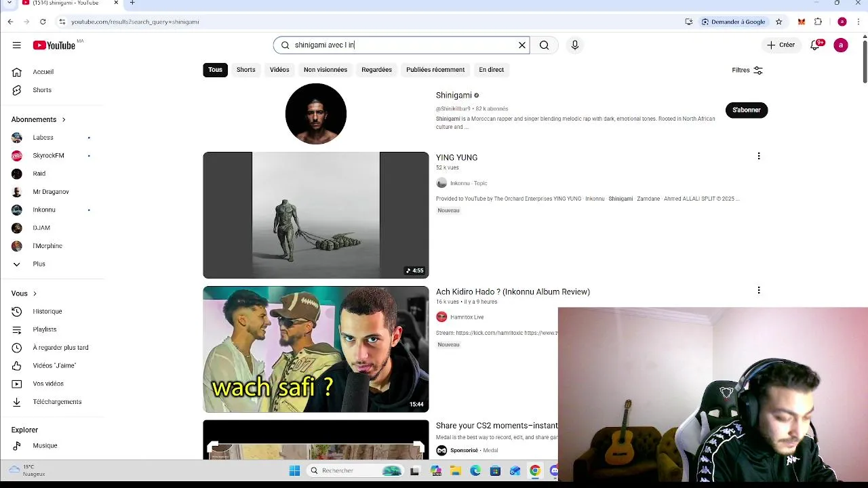This screenshot has height=488, width=868.
Task: Click the YouTube search text field
Action: pyautogui.click(x=401, y=45)
